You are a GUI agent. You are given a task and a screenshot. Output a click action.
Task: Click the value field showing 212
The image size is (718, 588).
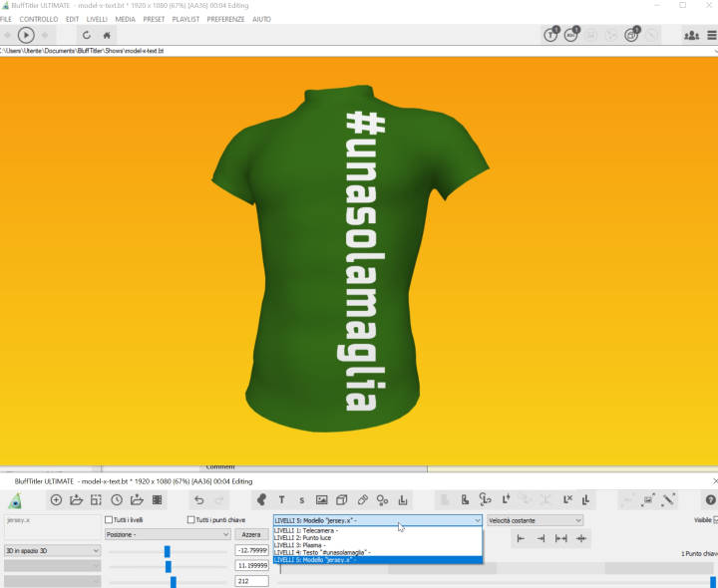[x=252, y=581]
